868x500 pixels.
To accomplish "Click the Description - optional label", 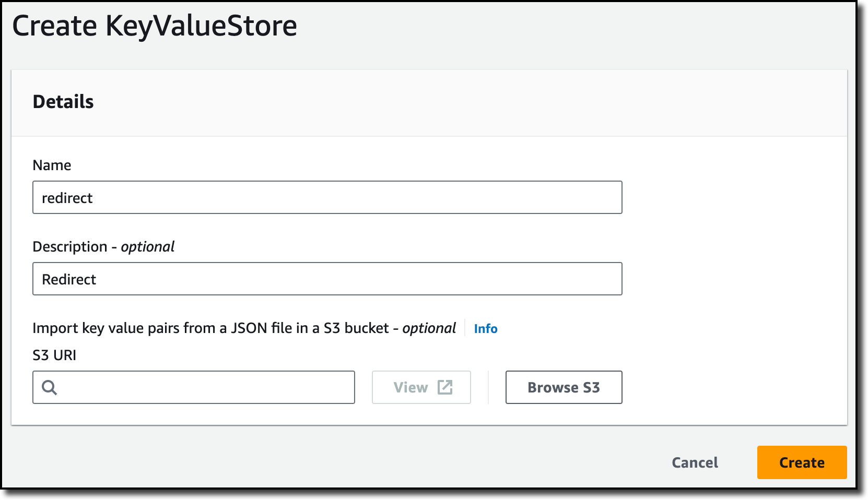I will [103, 246].
